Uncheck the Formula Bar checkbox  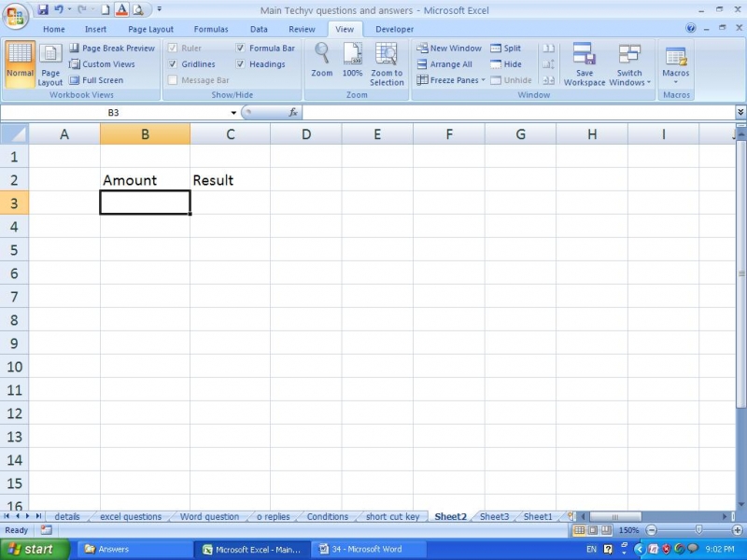[x=240, y=48]
